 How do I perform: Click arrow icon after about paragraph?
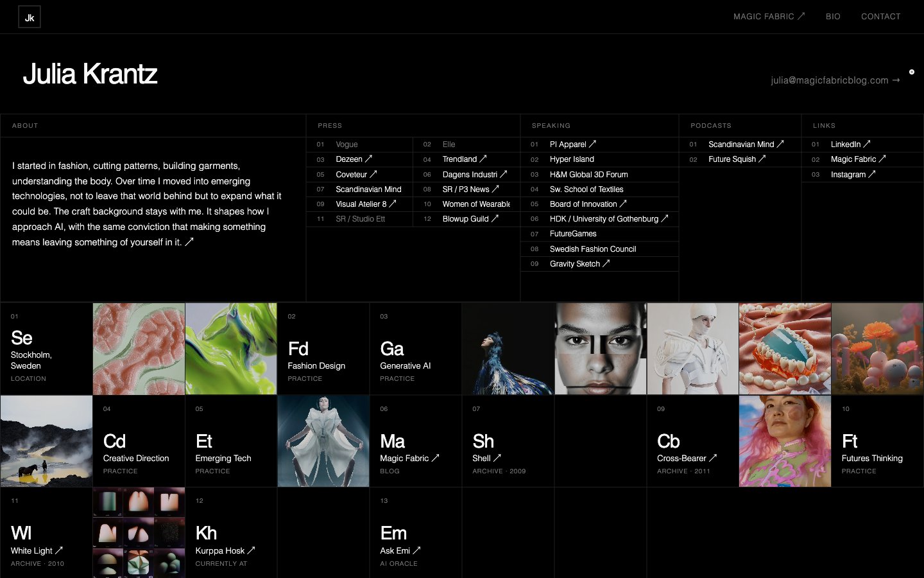[x=189, y=242]
